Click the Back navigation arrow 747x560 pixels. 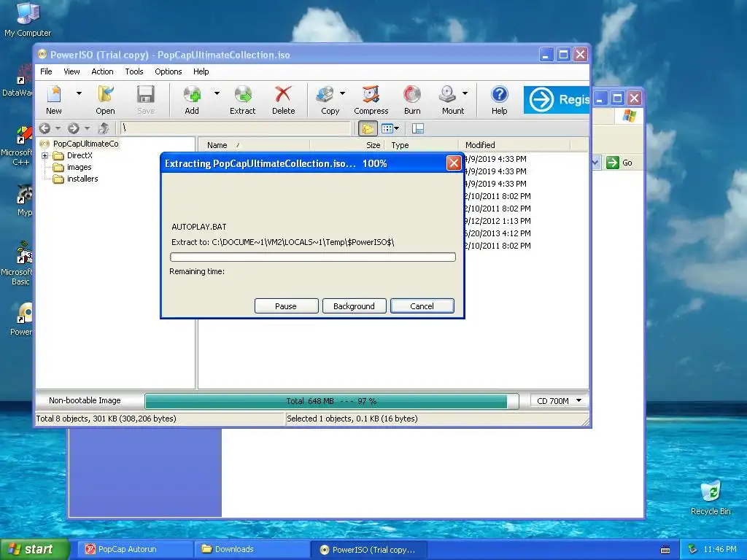click(44, 128)
